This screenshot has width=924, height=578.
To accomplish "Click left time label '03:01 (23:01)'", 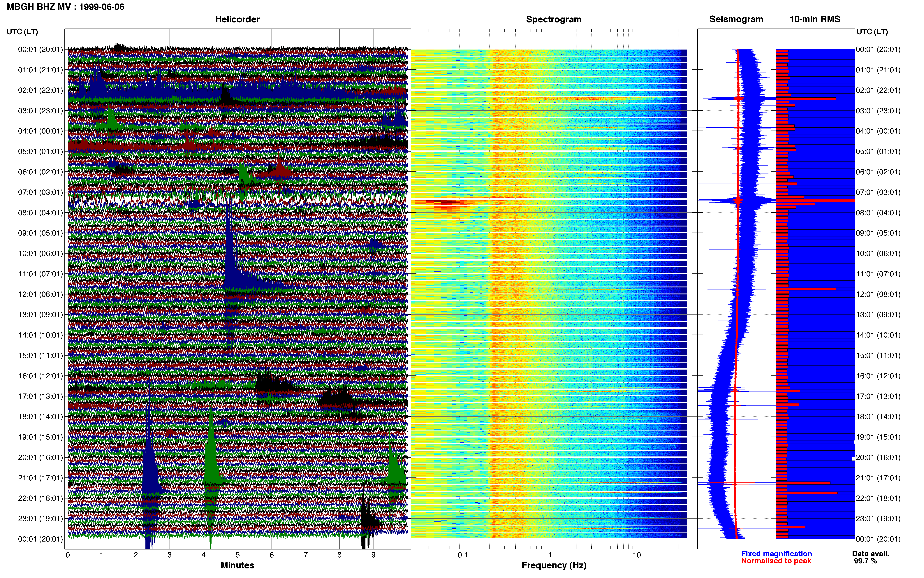I will point(40,111).
